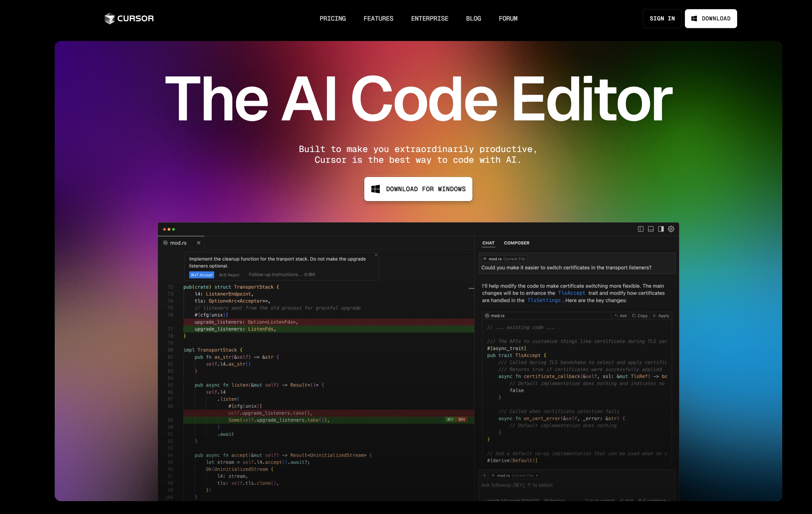
Task: Toggle the left sidebar layout icon
Action: tap(640, 229)
